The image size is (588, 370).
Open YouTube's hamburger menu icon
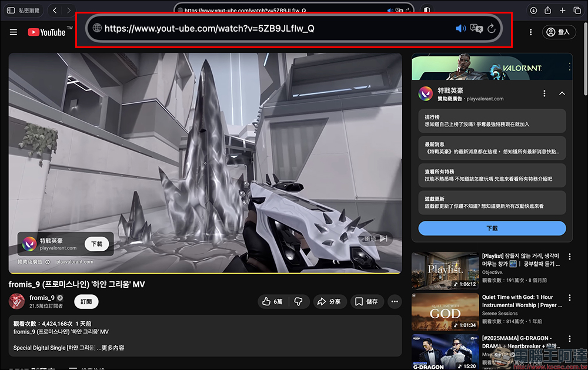(x=13, y=32)
